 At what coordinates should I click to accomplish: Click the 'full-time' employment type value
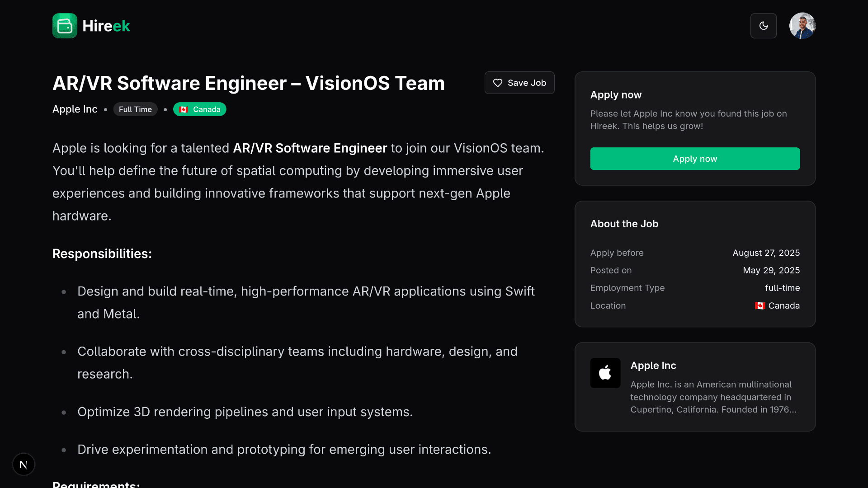coord(783,288)
